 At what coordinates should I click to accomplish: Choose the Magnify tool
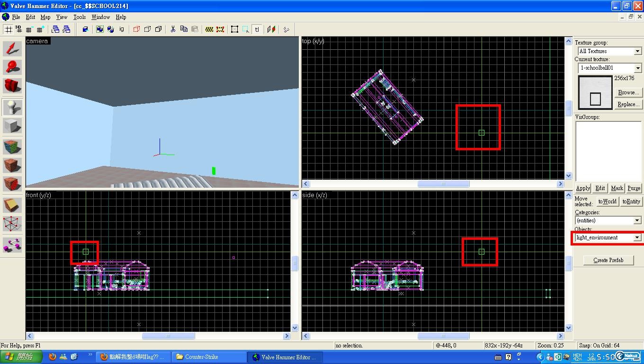click(x=12, y=67)
